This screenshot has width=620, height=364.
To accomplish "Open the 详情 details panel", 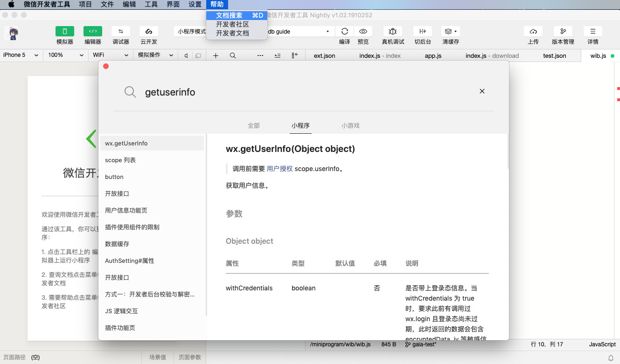I will click(593, 31).
